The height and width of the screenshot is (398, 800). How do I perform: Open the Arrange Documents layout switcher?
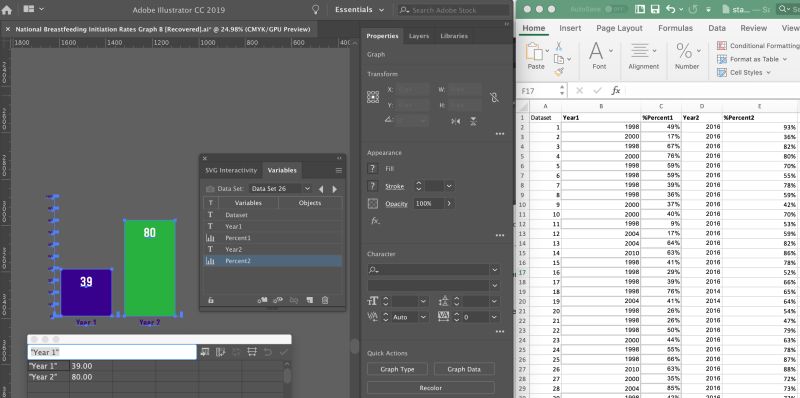coord(33,9)
